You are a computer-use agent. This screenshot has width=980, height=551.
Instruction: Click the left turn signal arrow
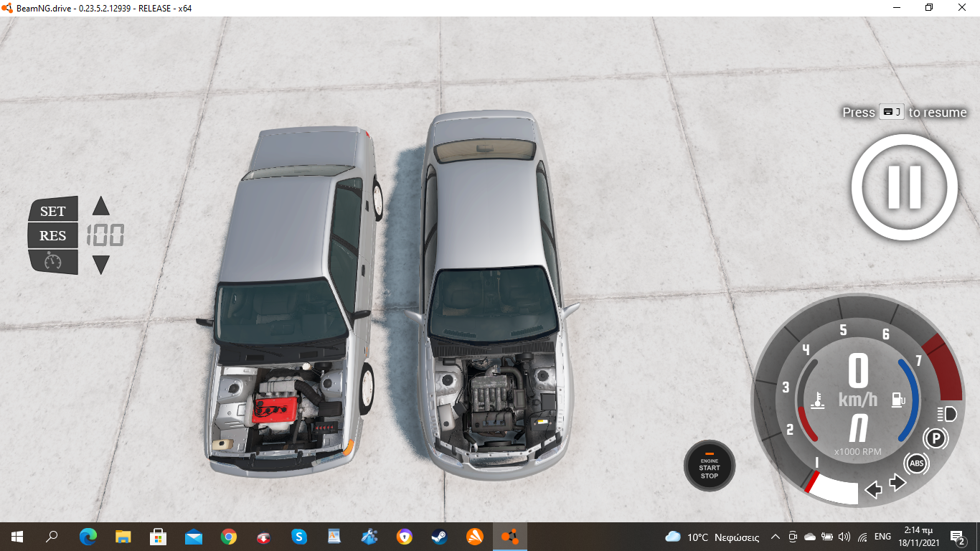point(873,490)
